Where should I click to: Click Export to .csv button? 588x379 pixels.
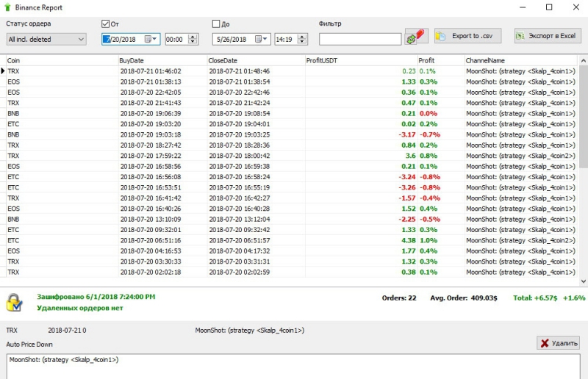[x=467, y=36]
